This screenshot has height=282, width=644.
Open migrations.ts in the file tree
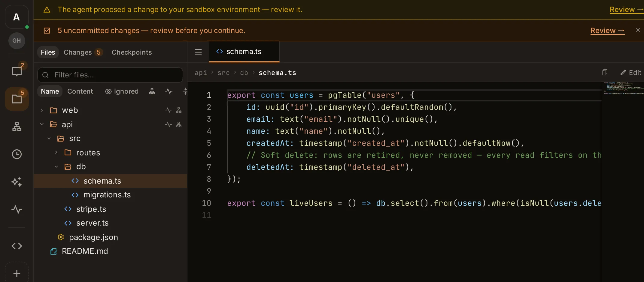click(110, 195)
